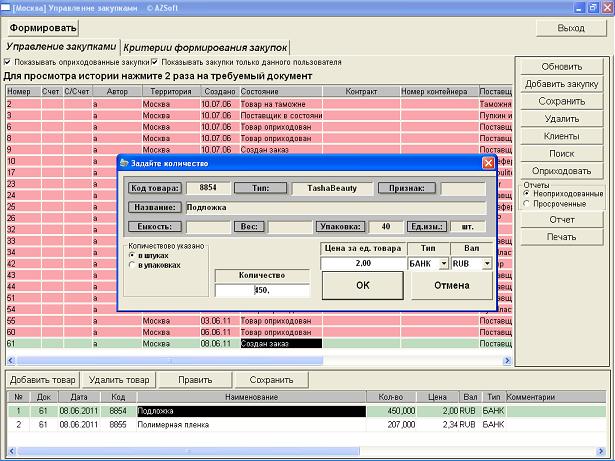Image resolution: width=615 pixels, height=461 pixels.
Task: Toggle 'Показывать закупки только данного пользователя' checkbox
Action: click(x=155, y=62)
